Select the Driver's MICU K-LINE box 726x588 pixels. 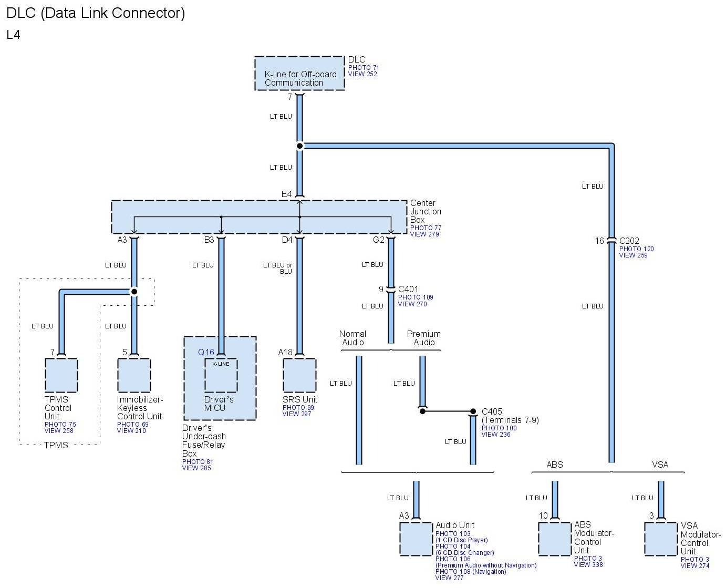(x=221, y=375)
